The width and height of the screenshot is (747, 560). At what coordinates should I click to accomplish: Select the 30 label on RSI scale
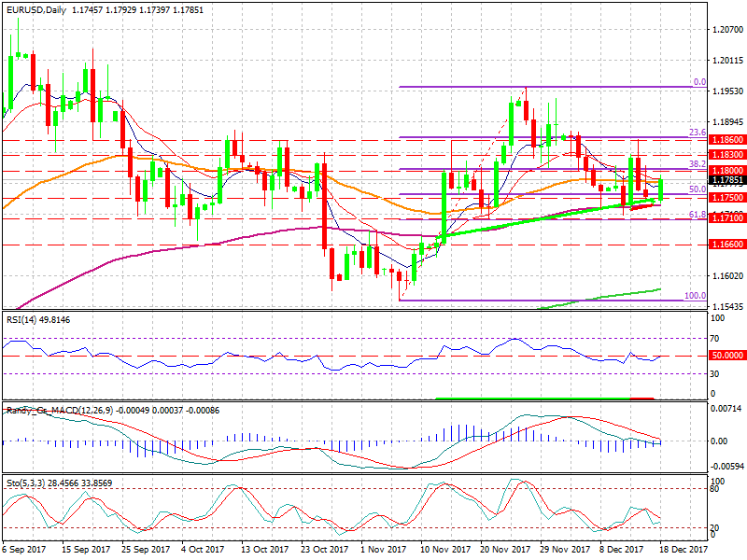[714, 374]
